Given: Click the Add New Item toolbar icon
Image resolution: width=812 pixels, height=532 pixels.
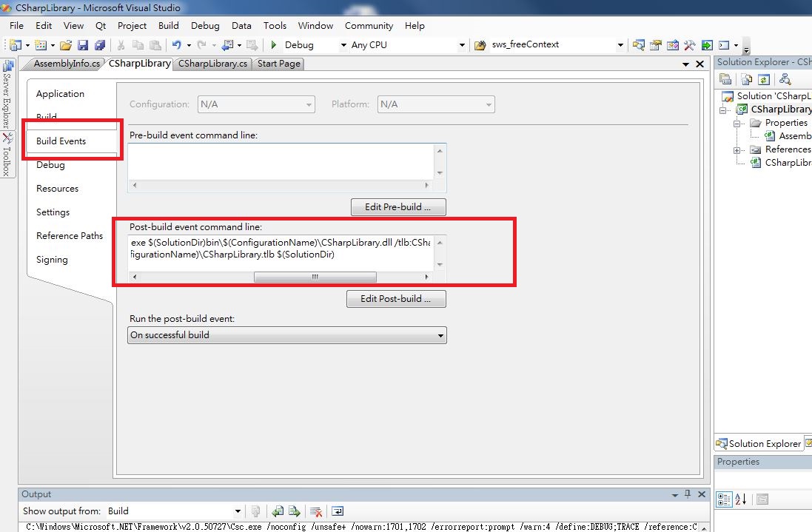Looking at the screenshot, I should (x=41, y=45).
